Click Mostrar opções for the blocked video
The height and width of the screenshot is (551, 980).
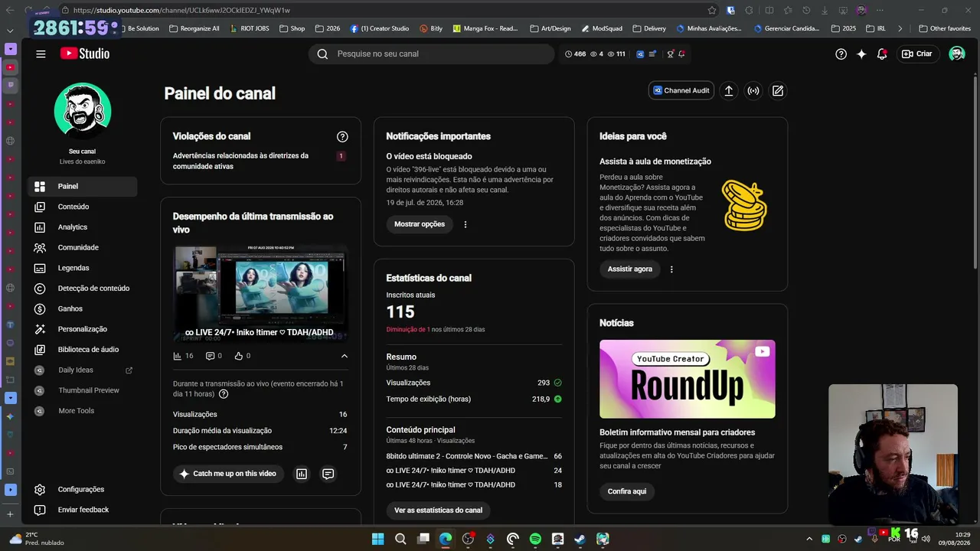(420, 224)
